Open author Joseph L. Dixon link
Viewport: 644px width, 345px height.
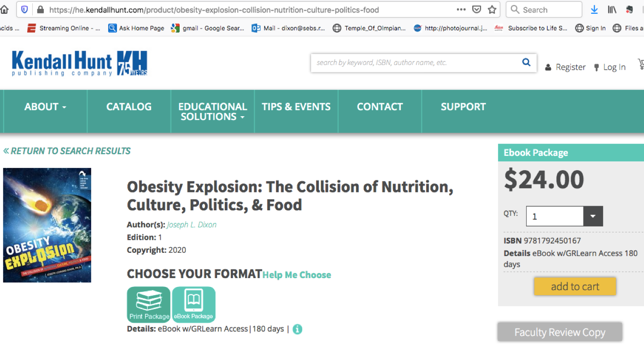(192, 225)
